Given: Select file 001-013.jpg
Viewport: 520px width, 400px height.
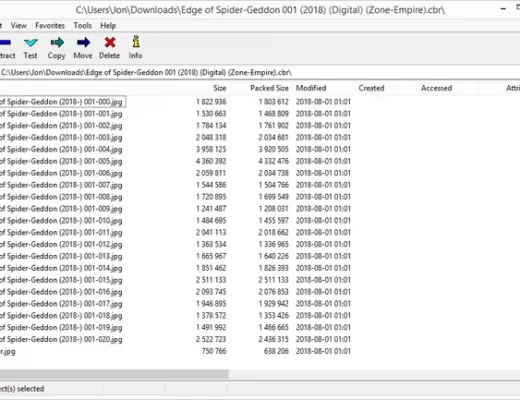Looking at the screenshot, I should [61, 256].
